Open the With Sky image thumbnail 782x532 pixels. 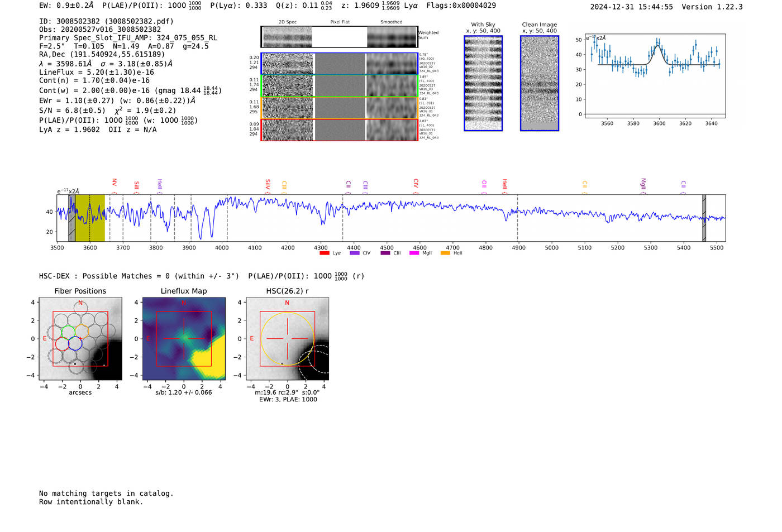click(x=483, y=83)
